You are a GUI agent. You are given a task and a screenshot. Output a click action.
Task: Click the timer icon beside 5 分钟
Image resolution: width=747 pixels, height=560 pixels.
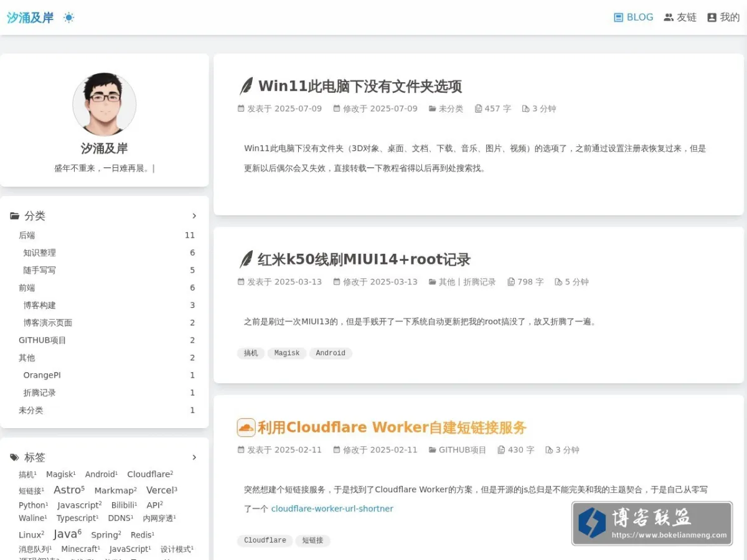pos(558,282)
